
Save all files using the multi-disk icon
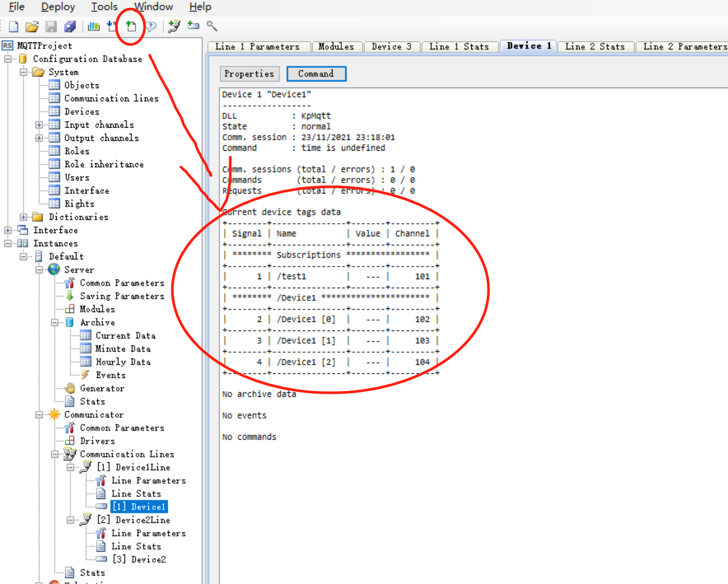(x=69, y=26)
